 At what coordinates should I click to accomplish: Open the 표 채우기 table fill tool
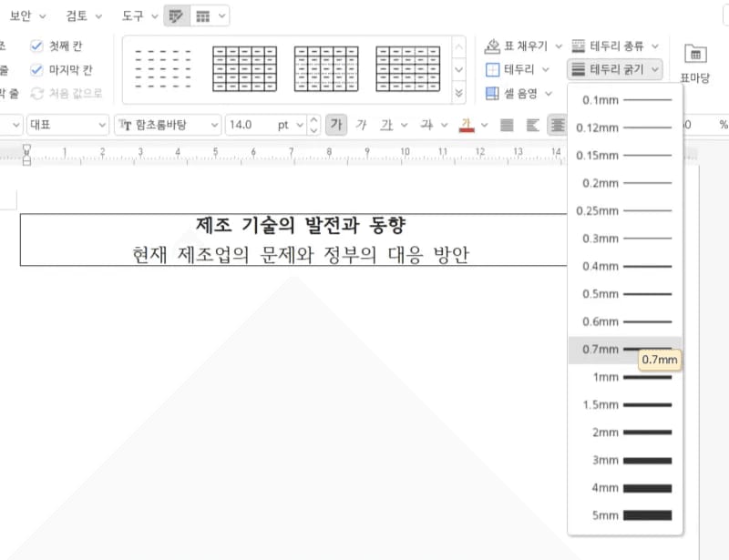click(511, 46)
